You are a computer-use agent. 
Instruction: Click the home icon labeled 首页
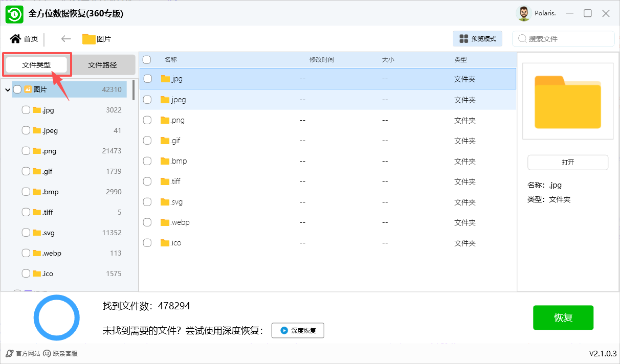tap(16, 39)
